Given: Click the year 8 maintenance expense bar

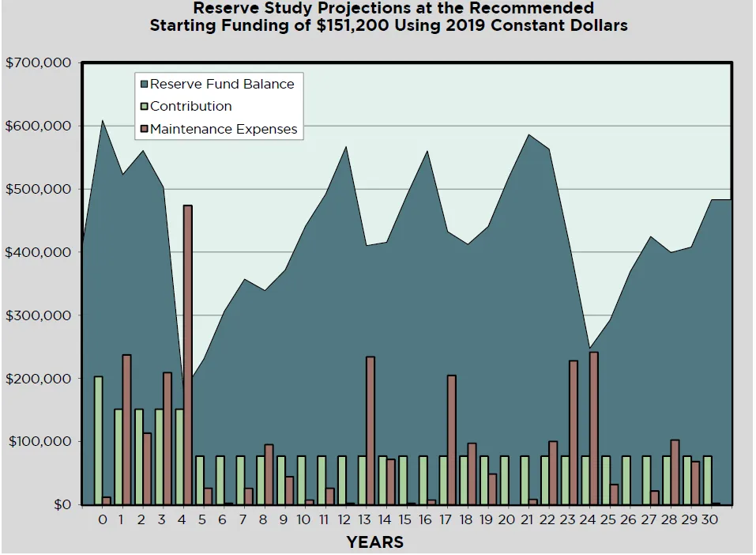Looking at the screenshot, I should [269, 475].
